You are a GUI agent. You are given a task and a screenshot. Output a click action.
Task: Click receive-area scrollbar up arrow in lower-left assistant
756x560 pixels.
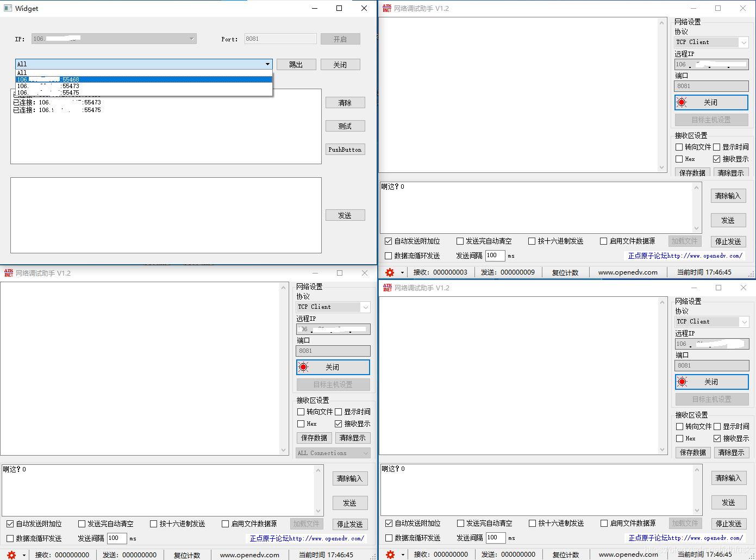pos(283,287)
